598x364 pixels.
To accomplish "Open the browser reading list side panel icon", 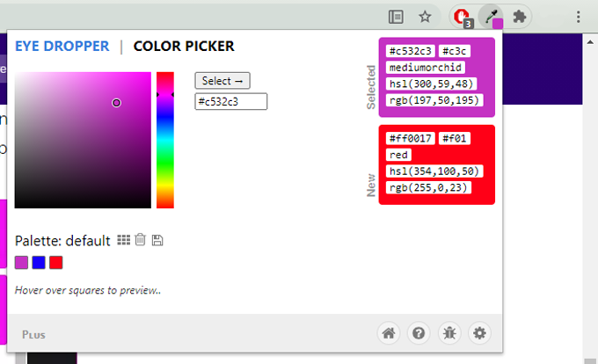I will (396, 17).
